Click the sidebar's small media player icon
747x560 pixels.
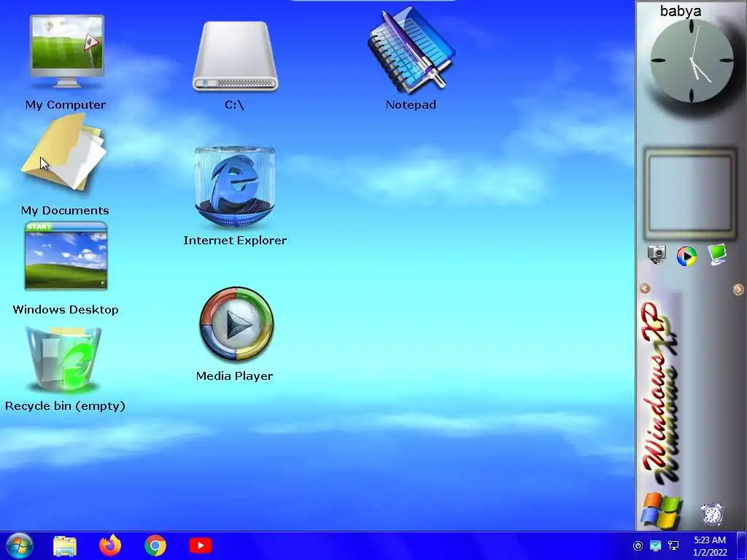pos(686,256)
